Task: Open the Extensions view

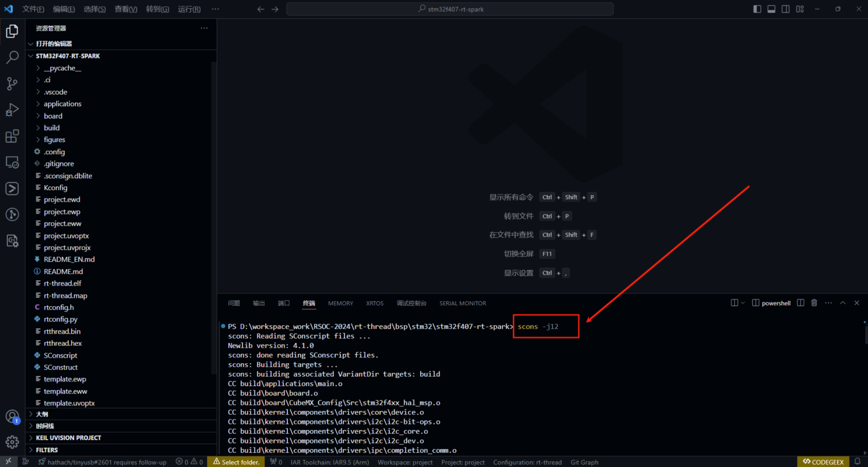Action: (12, 136)
